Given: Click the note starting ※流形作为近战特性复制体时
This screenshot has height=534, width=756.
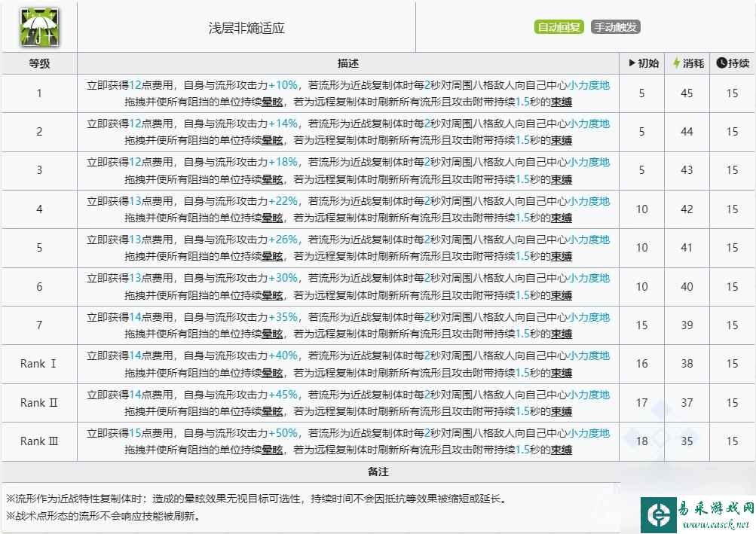Looking at the screenshot, I should (x=257, y=499).
